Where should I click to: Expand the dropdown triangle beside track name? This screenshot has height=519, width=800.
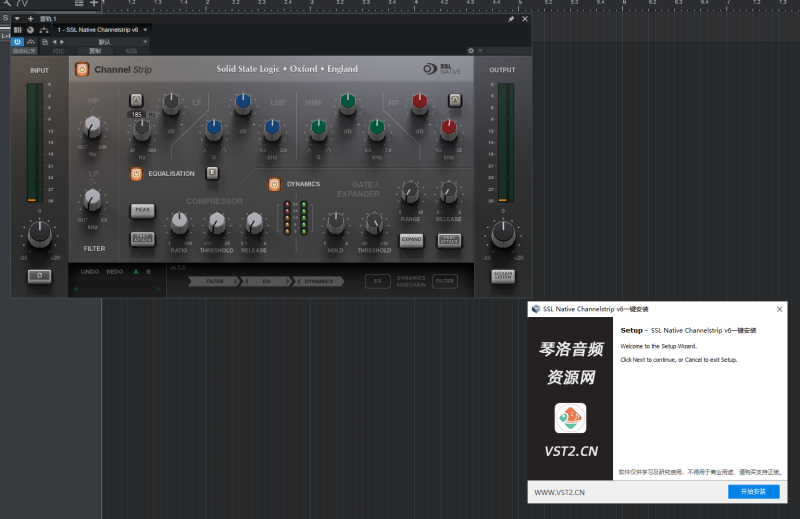click(x=17, y=18)
